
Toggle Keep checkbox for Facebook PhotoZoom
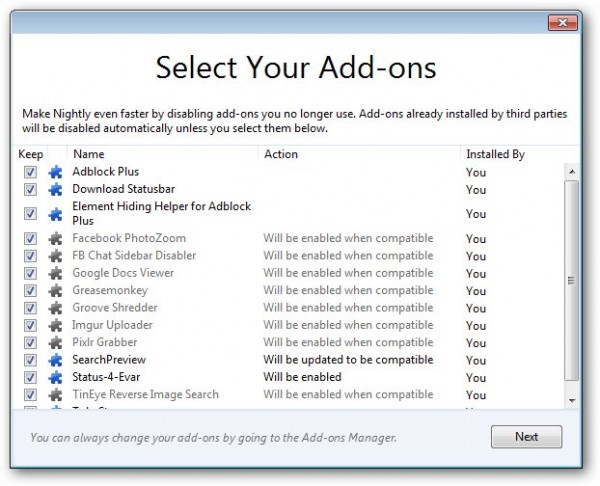point(30,238)
